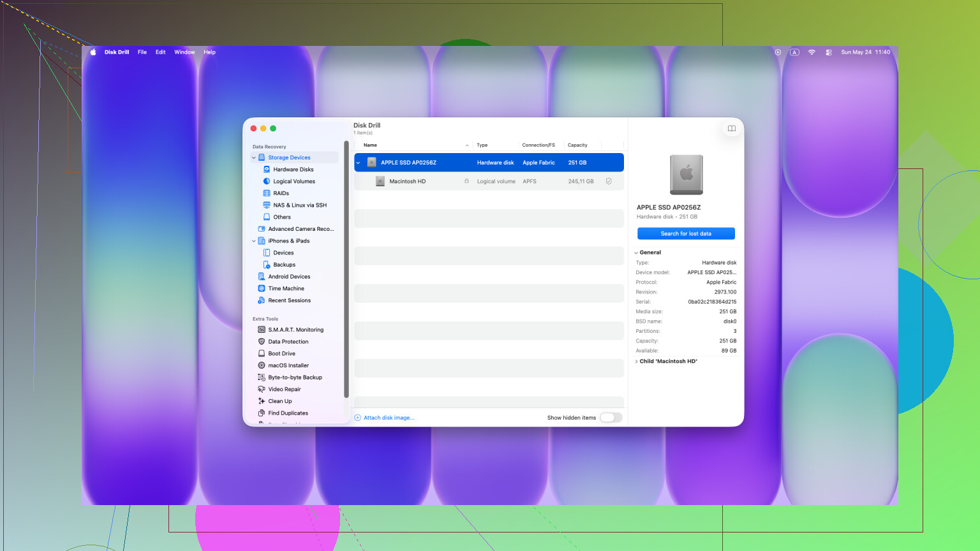Viewport: 980px width, 551px height.
Task: Open the Recent Sessions icon
Action: click(262, 300)
